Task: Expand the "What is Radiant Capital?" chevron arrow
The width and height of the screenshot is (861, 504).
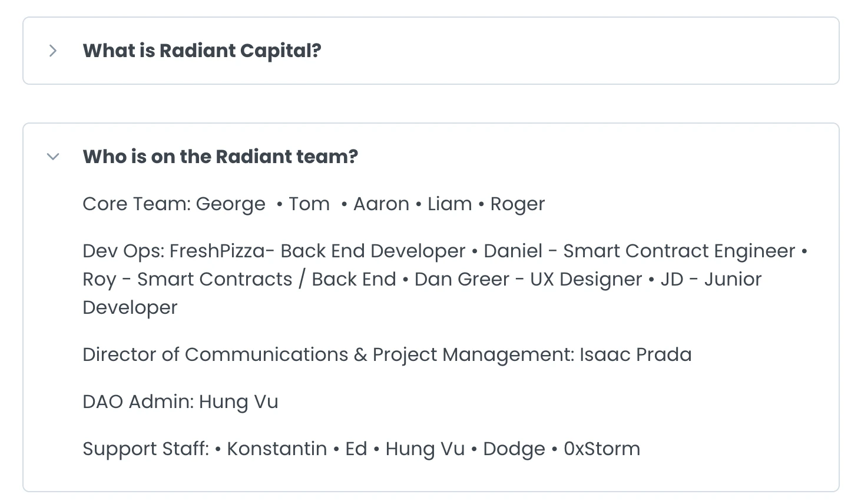Action: pyautogui.click(x=53, y=51)
